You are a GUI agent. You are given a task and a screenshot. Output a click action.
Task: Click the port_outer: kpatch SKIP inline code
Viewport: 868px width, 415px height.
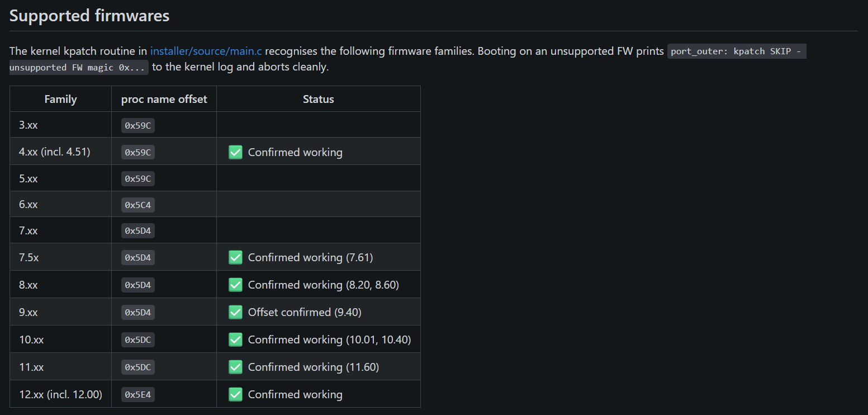[x=737, y=51]
